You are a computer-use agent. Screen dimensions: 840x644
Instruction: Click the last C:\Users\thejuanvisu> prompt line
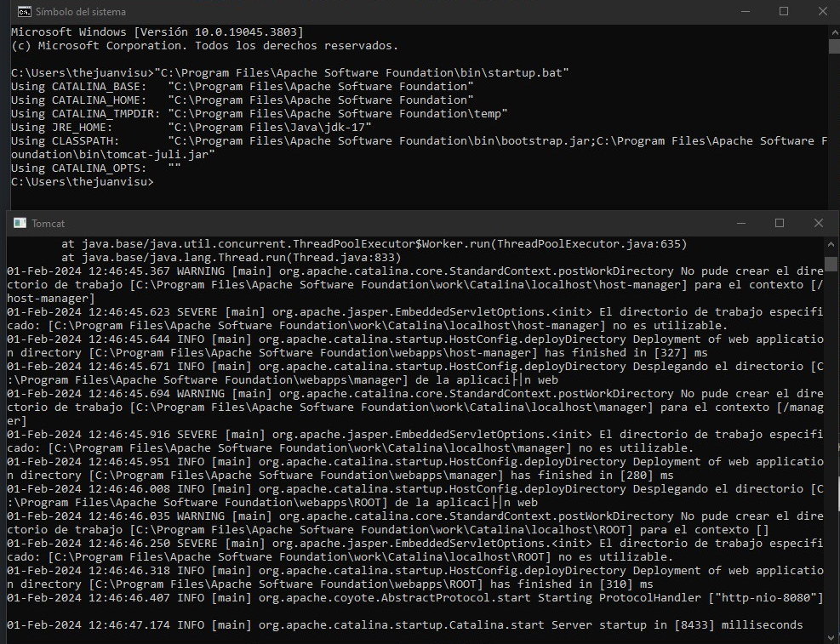[x=83, y=182]
